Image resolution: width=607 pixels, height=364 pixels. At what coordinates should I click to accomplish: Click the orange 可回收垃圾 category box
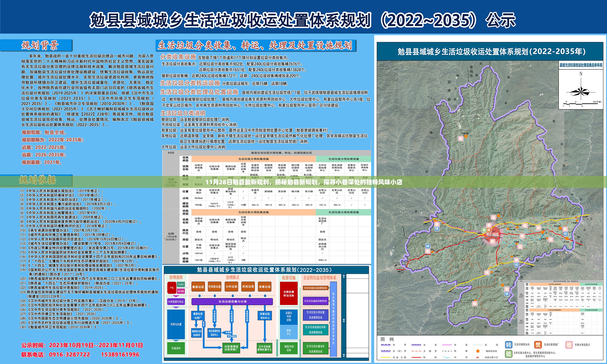coord(214,287)
